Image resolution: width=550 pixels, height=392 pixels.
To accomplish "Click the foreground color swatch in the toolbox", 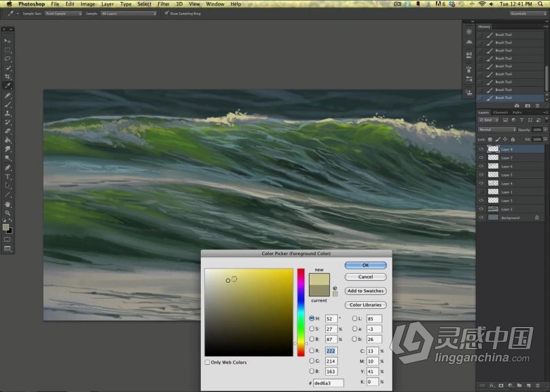I will coord(5,227).
